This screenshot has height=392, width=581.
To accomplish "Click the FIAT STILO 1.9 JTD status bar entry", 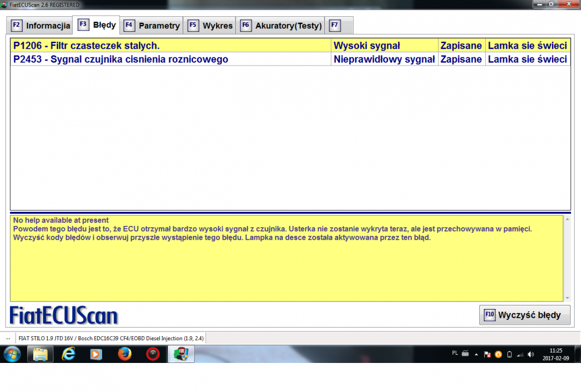I will [111, 338].
